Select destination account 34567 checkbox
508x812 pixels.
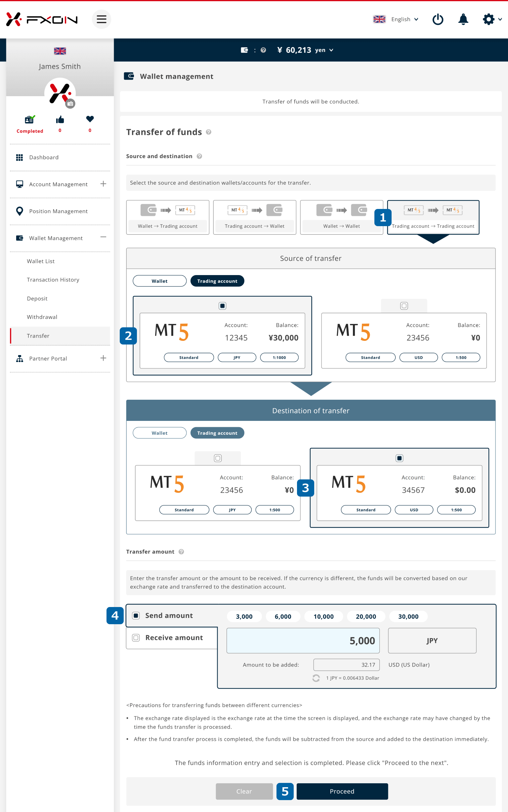[x=400, y=458]
